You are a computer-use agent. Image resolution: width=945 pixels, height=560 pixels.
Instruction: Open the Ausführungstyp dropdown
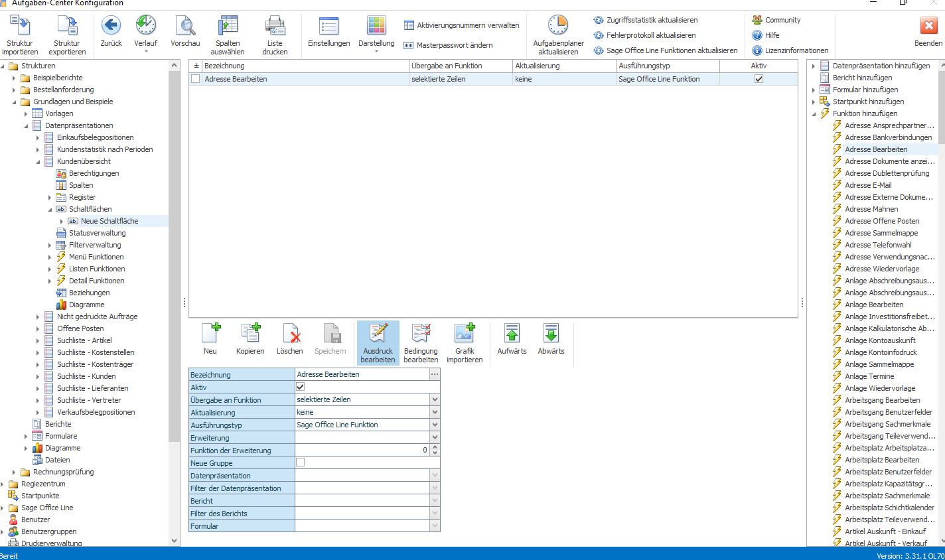[435, 425]
